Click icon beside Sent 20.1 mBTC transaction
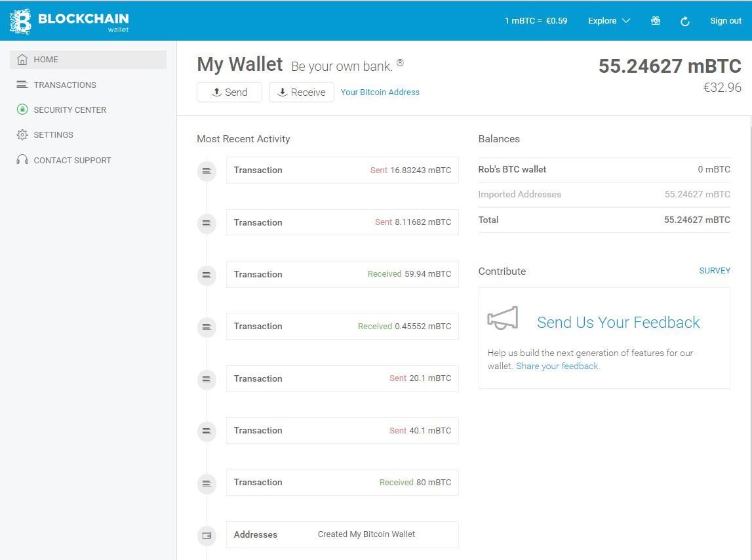The image size is (752, 560). [207, 379]
